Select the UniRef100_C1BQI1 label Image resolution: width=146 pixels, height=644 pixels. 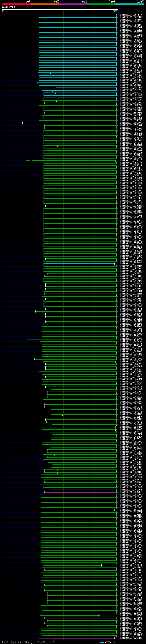point(131,625)
